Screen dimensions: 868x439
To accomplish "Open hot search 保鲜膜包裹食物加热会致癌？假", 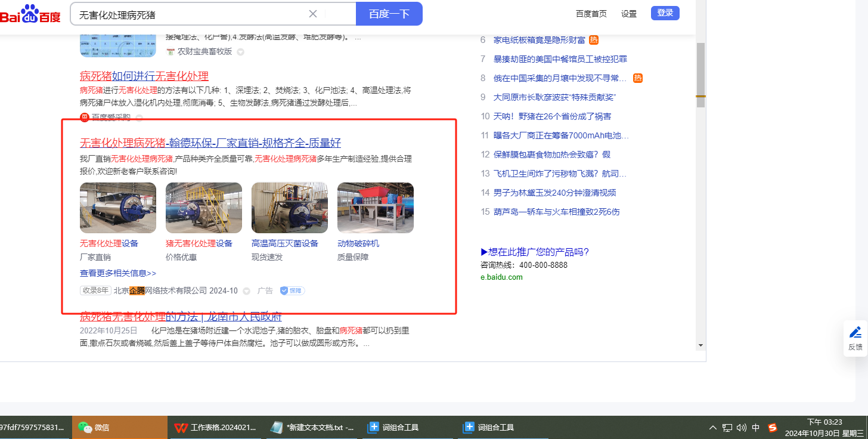I will coord(552,154).
